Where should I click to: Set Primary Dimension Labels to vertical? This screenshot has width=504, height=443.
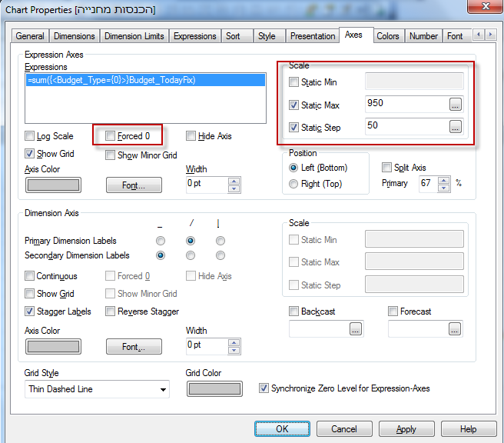click(x=220, y=241)
